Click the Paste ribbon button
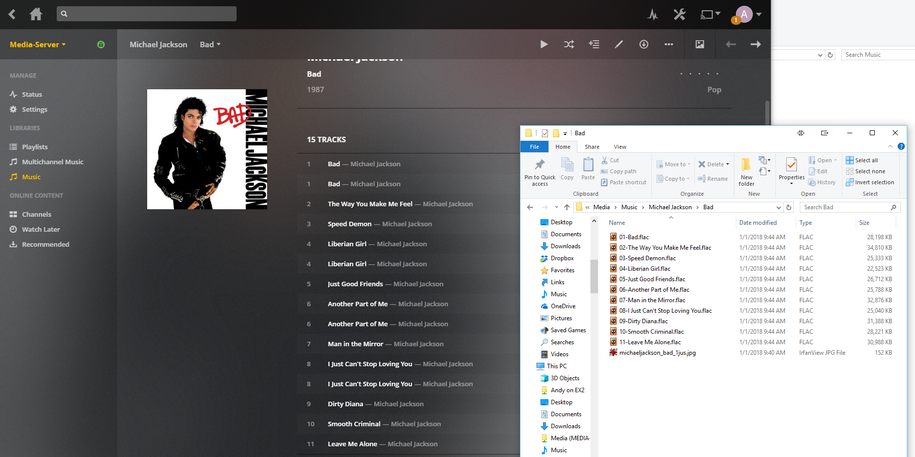 (x=588, y=169)
